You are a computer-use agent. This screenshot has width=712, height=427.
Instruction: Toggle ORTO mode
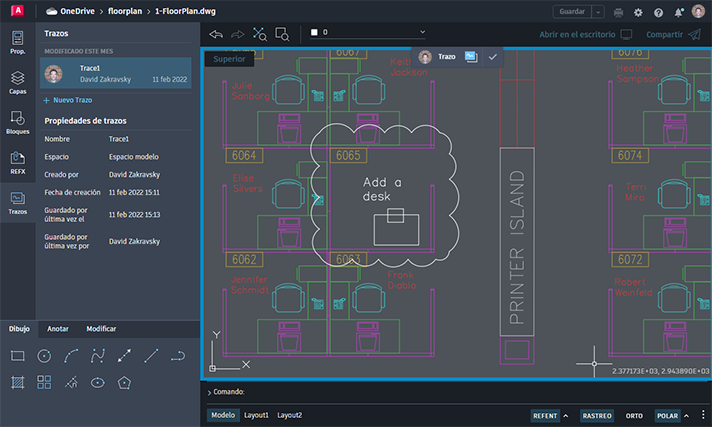click(634, 416)
